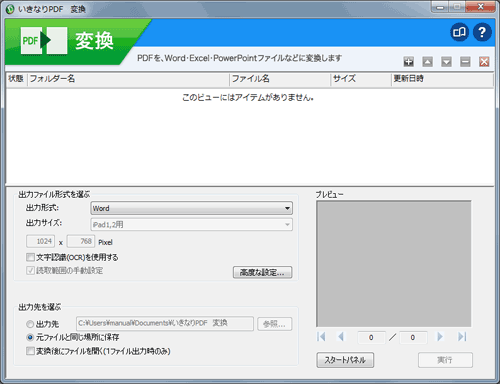The width and height of the screenshot is (500, 384).
Task: Click the PDF conversion logo icon
Action: (x=44, y=40)
